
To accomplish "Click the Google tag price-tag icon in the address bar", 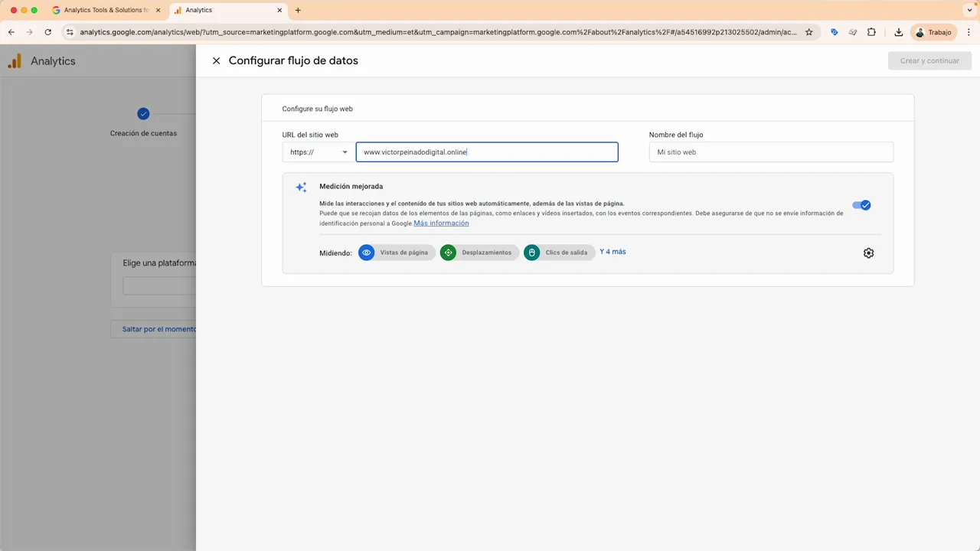I will click(834, 32).
